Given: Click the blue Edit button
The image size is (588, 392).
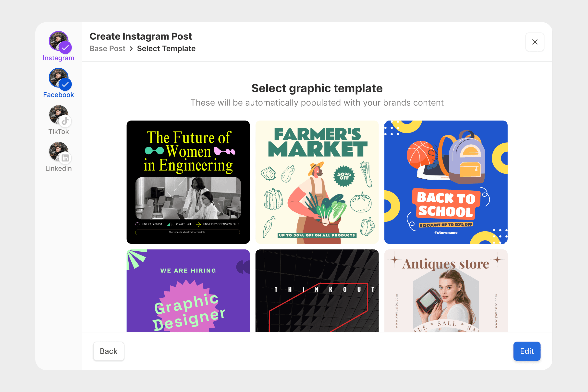Looking at the screenshot, I should point(527,351).
